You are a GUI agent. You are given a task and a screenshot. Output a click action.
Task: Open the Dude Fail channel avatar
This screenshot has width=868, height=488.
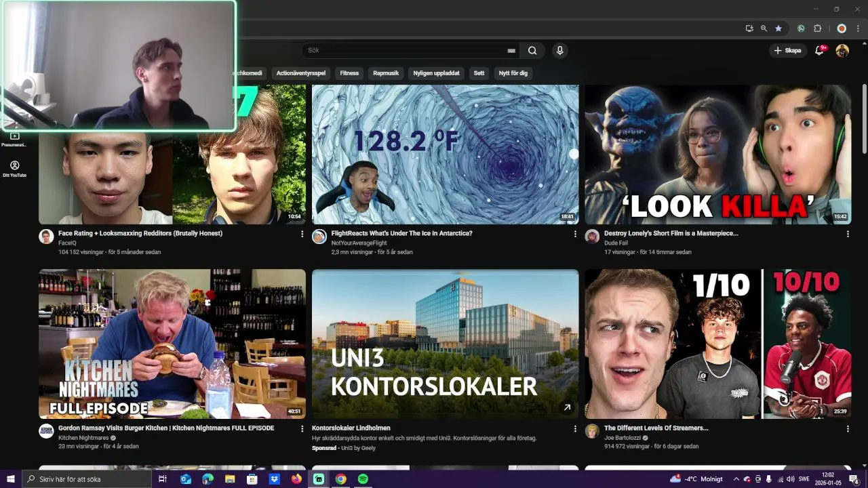592,237
